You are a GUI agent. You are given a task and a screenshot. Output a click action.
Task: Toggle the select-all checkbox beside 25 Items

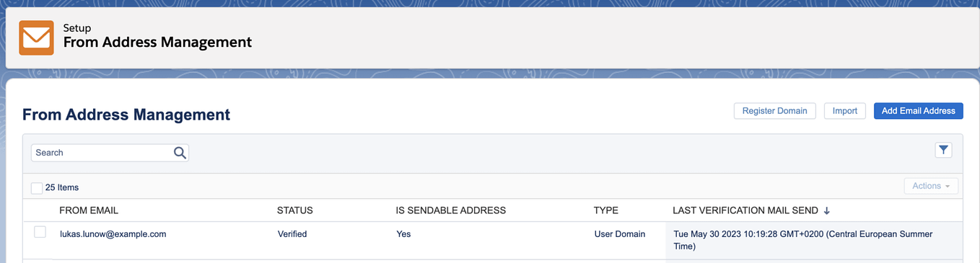pyautogui.click(x=37, y=187)
